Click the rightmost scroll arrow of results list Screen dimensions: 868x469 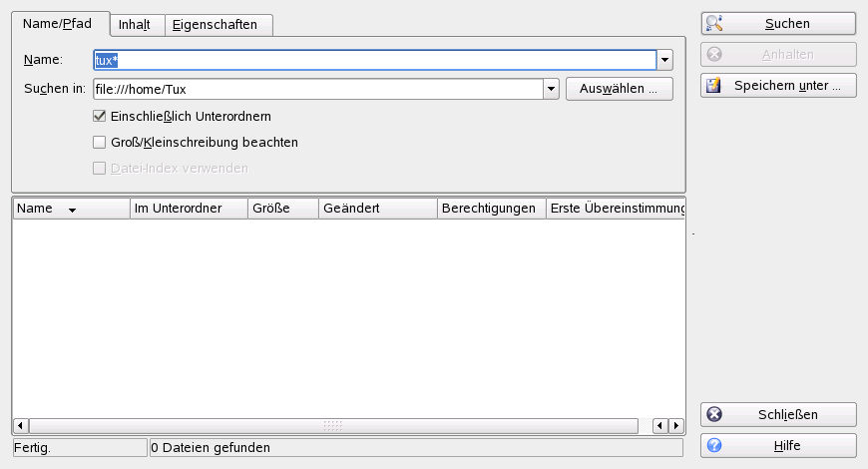[675, 426]
